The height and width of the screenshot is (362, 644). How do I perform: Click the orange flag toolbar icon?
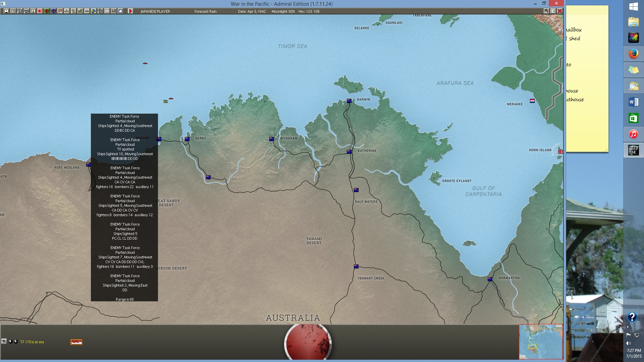[x=60, y=11]
